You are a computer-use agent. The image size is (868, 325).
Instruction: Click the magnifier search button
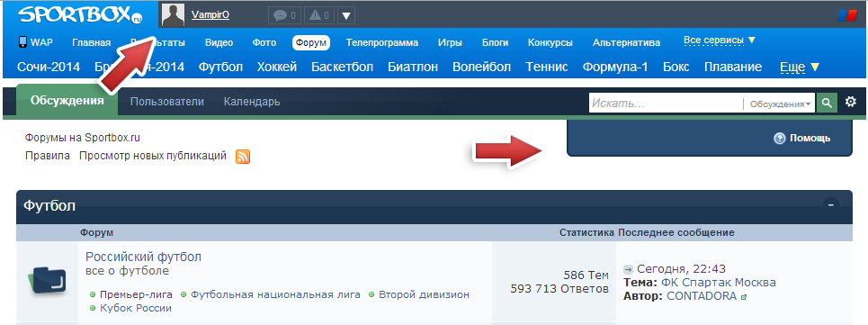point(827,103)
